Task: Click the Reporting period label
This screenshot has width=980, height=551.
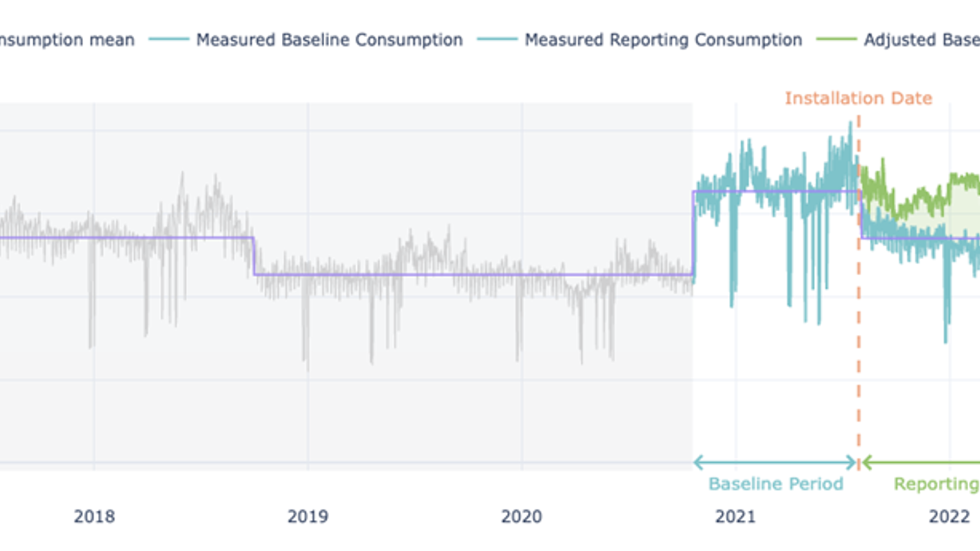Action: [937, 484]
